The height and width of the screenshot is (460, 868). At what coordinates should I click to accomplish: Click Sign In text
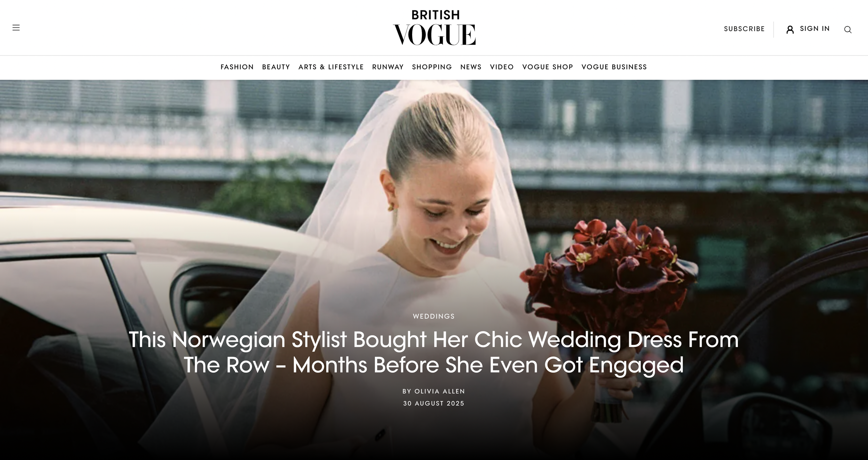pos(815,29)
